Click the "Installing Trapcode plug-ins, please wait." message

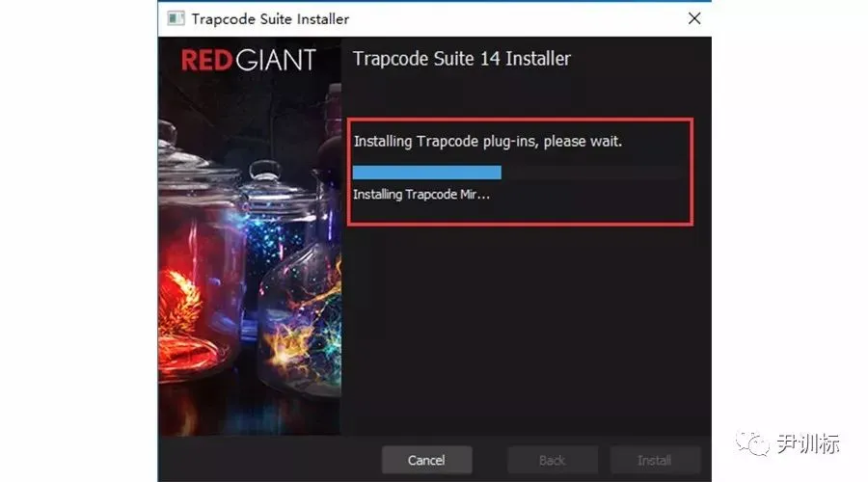488,142
